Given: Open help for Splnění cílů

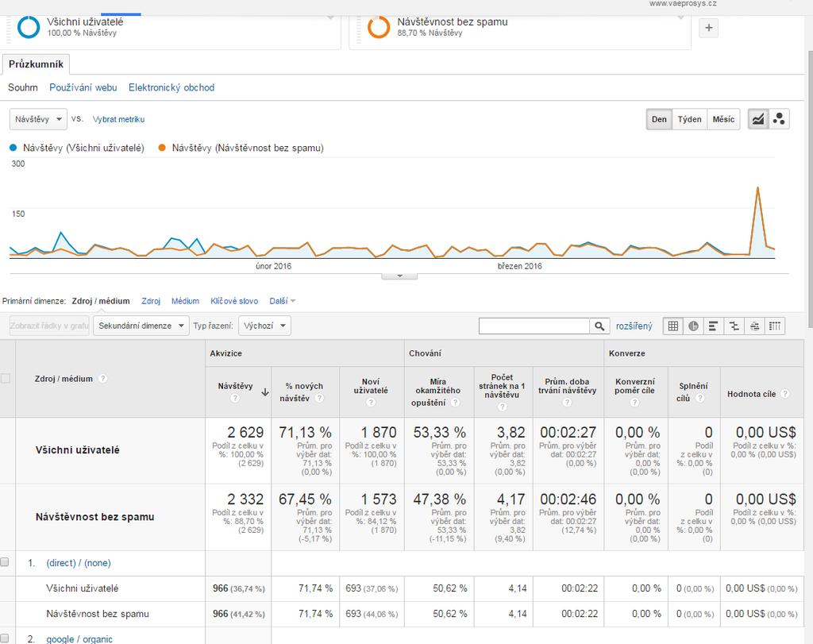Looking at the screenshot, I should tap(700, 398).
